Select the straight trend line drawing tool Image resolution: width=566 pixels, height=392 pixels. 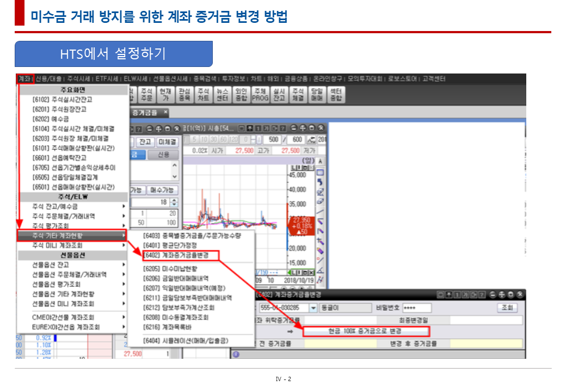pyautogui.click(x=320, y=212)
